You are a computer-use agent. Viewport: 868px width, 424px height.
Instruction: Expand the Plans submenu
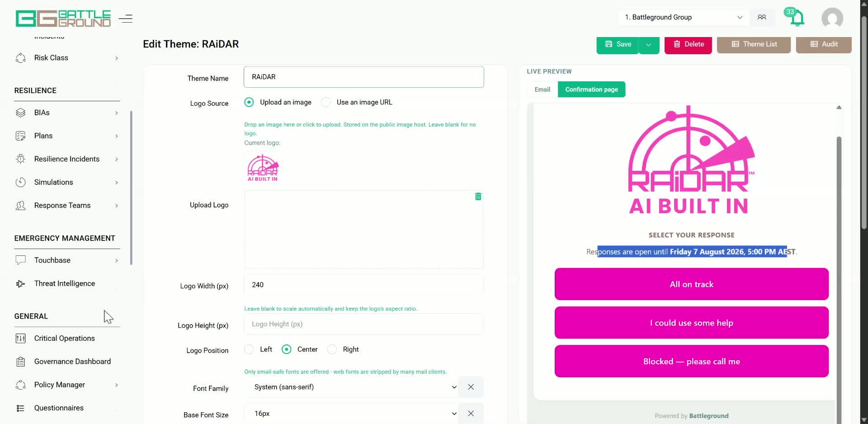pyautogui.click(x=117, y=136)
